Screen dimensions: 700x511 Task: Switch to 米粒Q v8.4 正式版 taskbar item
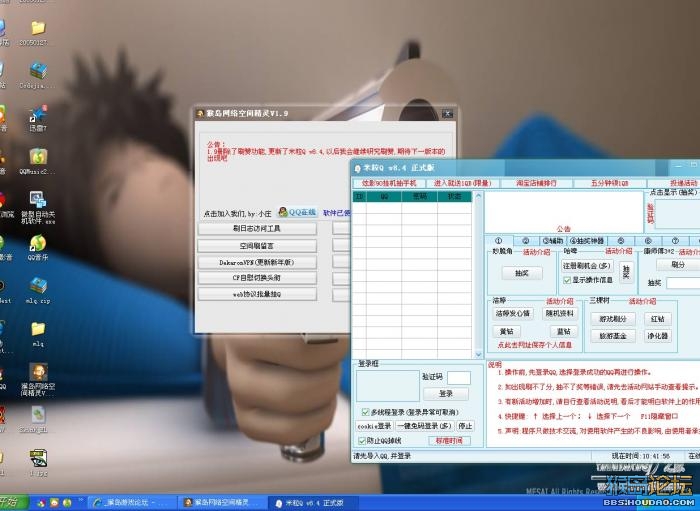(312, 503)
